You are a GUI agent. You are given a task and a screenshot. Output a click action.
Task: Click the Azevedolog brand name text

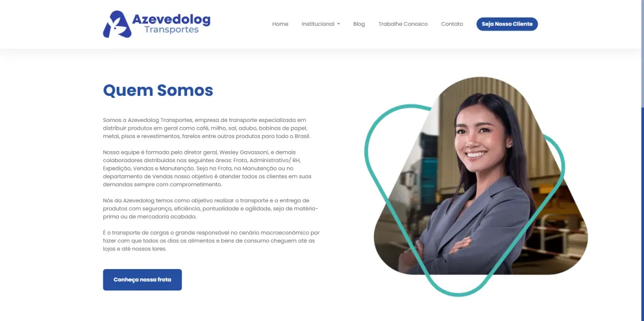click(171, 19)
